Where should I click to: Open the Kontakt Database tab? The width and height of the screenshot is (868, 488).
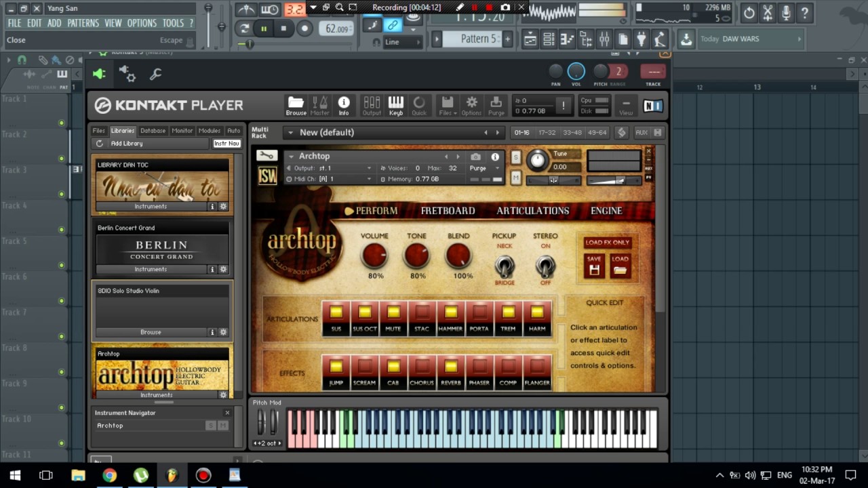[153, 131]
